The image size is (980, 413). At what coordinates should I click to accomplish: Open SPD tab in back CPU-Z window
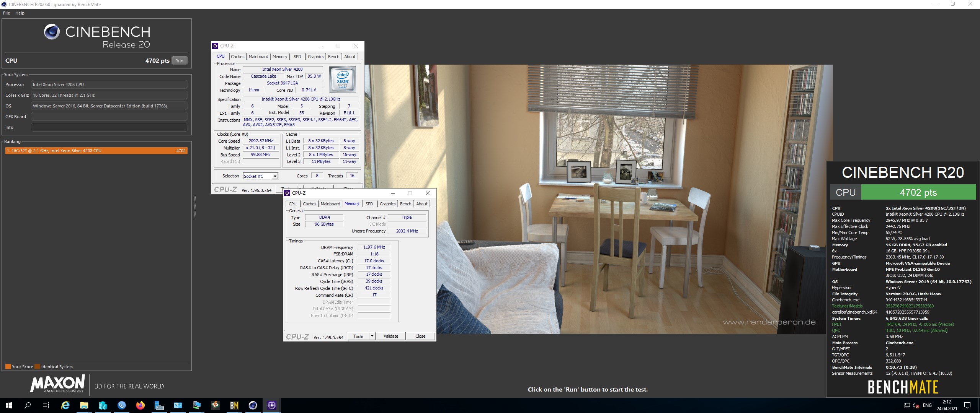[297, 57]
